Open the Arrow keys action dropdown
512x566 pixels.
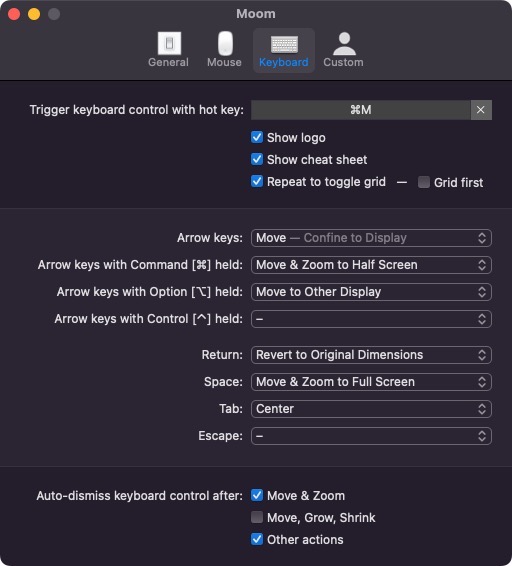click(x=371, y=238)
